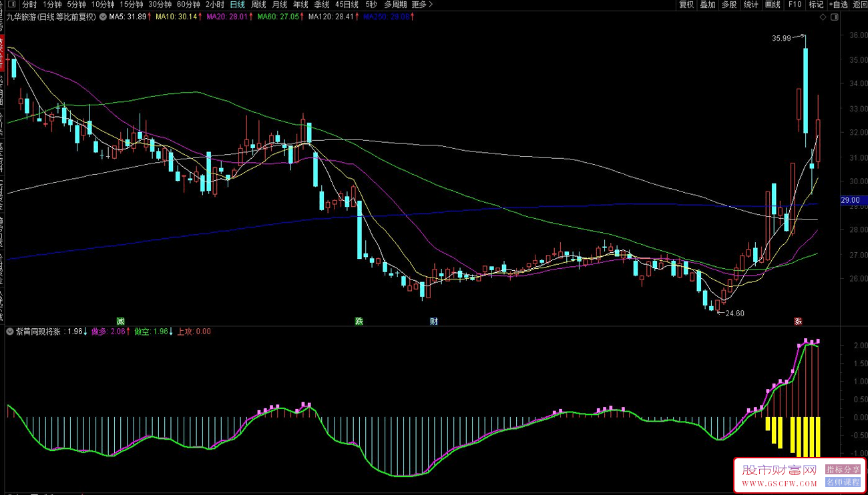Click the 29.00 price marker on axis
Screen dimensions: 868x495
click(852, 199)
